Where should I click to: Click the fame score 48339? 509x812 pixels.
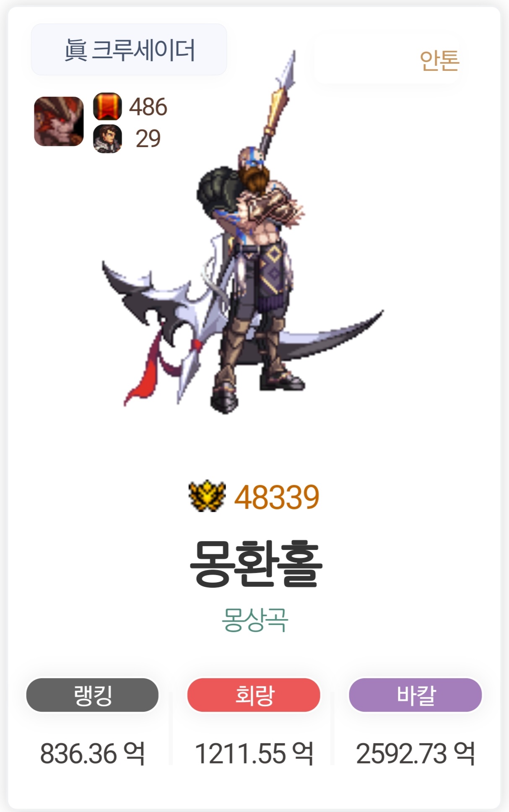click(277, 497)
